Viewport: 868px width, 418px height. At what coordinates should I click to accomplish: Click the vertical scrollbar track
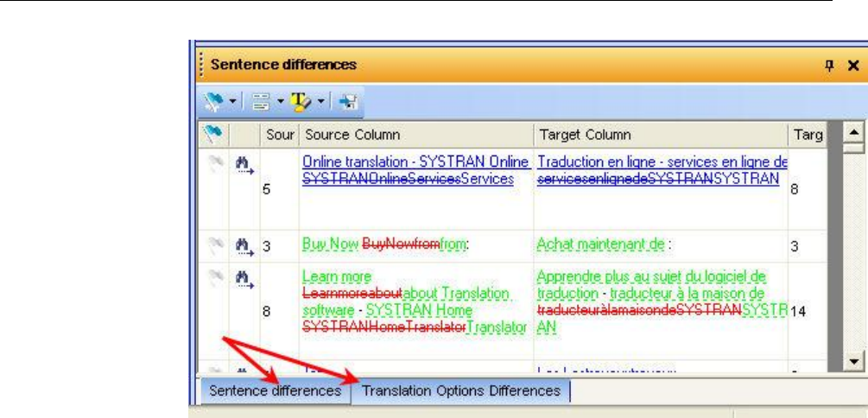[x=853, y=252]
